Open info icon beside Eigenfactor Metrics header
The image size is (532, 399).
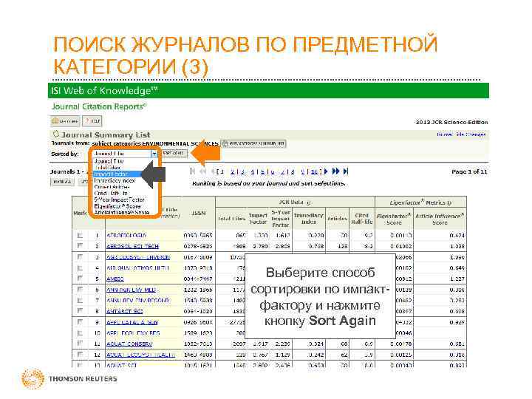449,203
